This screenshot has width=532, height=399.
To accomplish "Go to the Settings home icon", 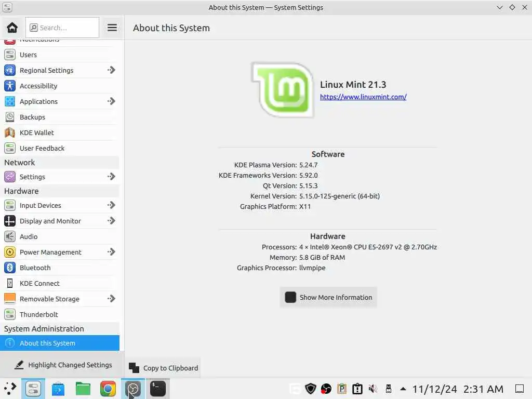I will pyautogui.click(x=12, y=28).
